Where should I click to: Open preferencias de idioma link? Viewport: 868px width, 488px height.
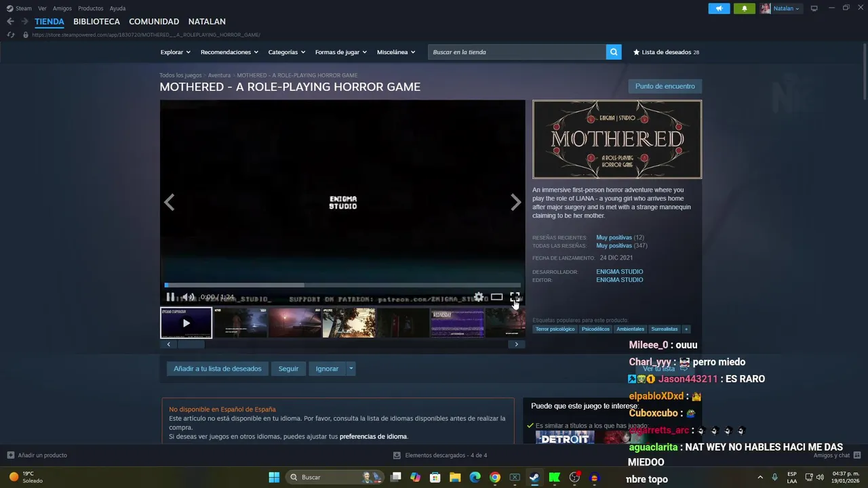pyautogui.click(x=373, y=436)
